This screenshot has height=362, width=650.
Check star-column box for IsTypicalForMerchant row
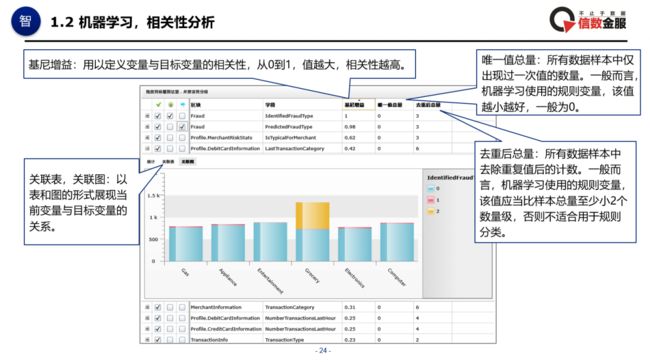click(x=170, y=138)
